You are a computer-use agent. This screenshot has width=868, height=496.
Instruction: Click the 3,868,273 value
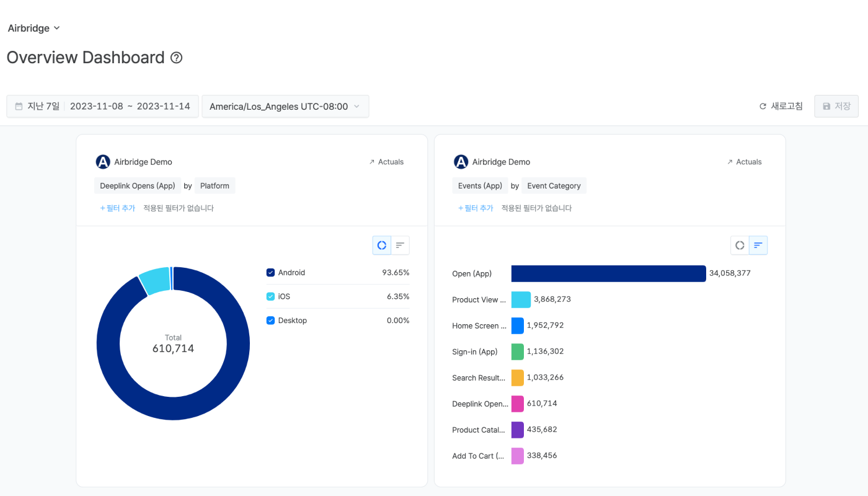pyautogui.click(x=552, y=299)
